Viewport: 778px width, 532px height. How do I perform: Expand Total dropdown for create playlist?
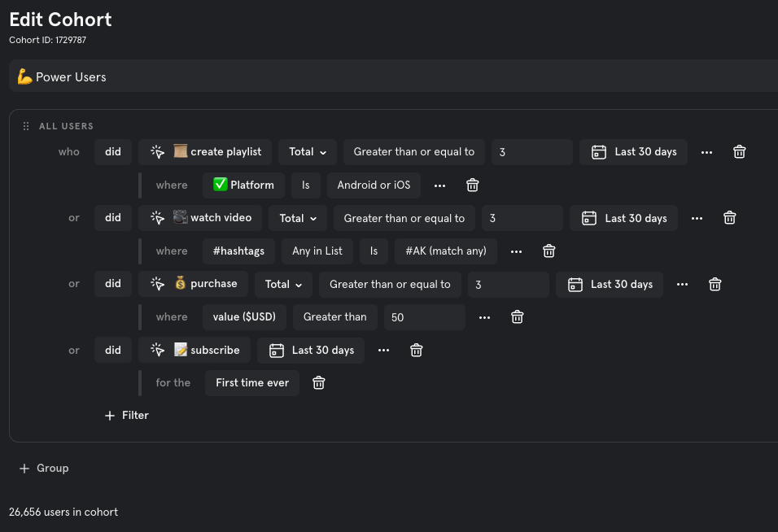click(308, 152)
